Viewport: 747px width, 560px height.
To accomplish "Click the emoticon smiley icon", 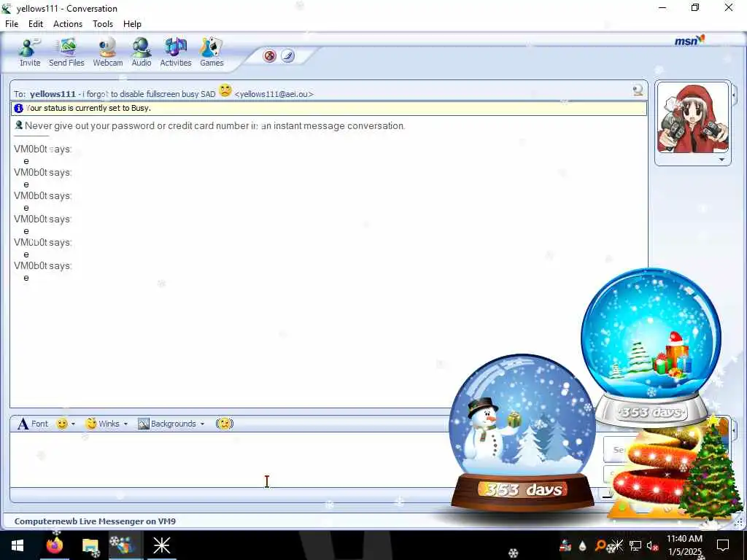I will (61, 424).
